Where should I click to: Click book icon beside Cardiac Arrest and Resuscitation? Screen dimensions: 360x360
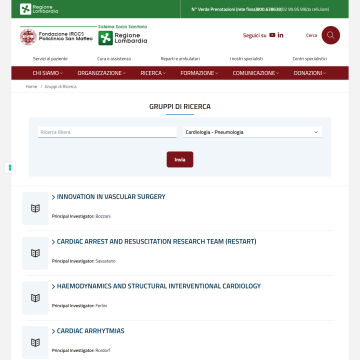[35, 253]
